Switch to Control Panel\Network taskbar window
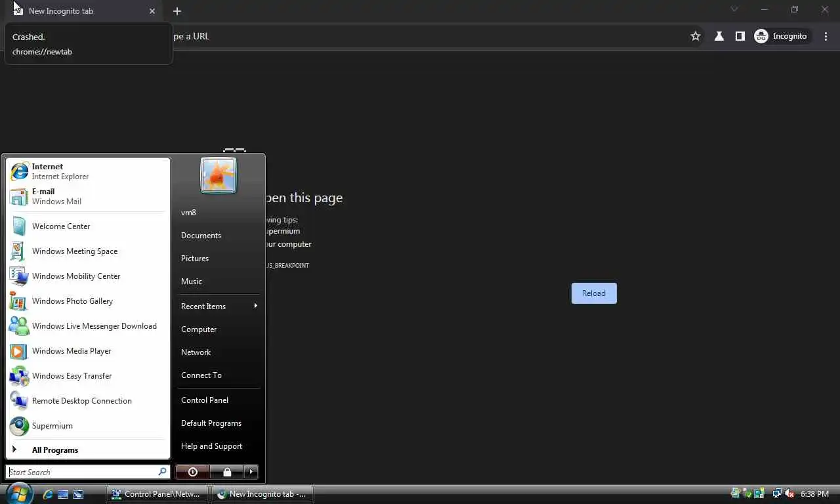Viewport: 840px width, 504px height. click(157, 494)
